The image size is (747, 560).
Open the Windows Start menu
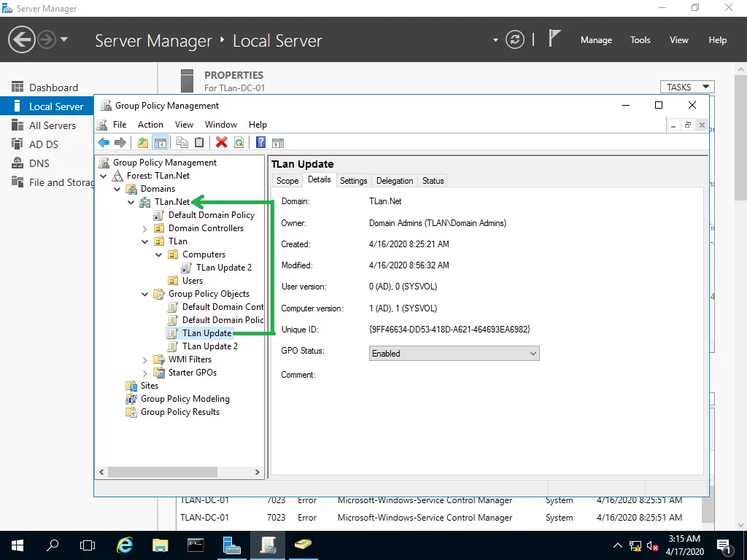(x=18, y=545)
